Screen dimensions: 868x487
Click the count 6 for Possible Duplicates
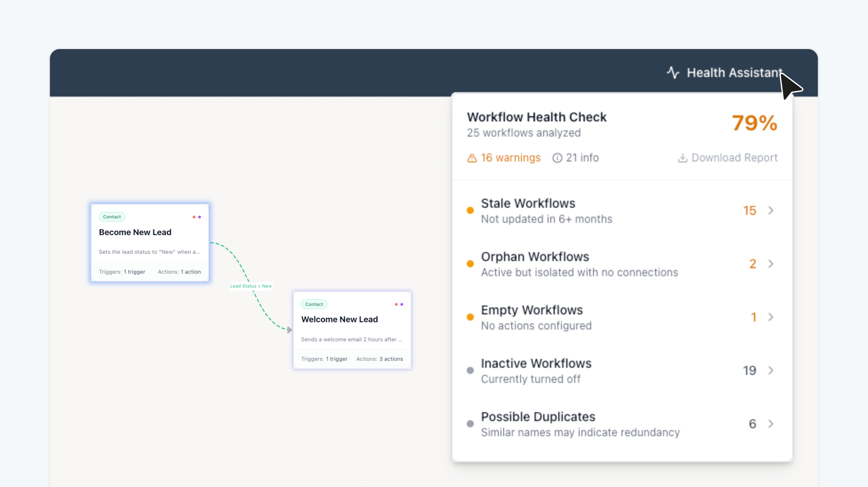click(752, 424)
